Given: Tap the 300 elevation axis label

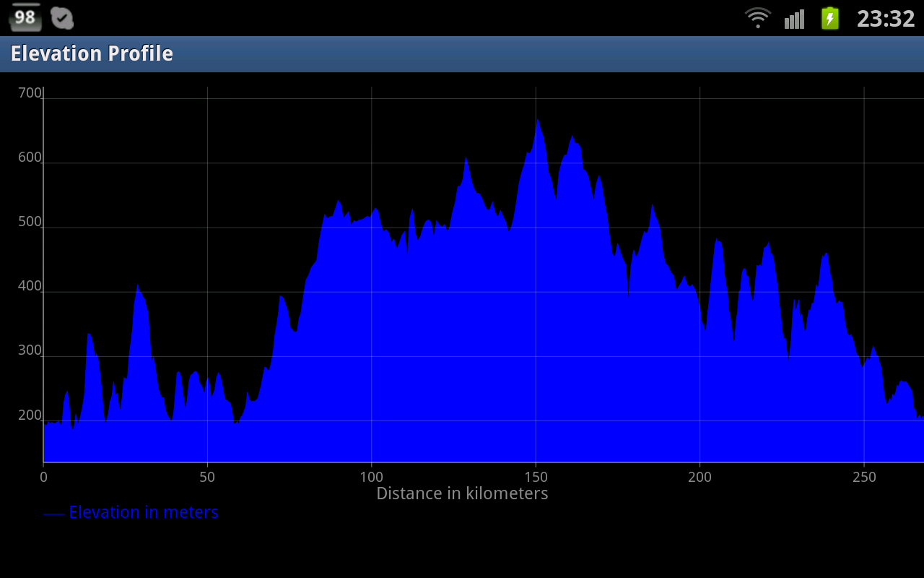Looking at the screenshot, I should point(30,350).
